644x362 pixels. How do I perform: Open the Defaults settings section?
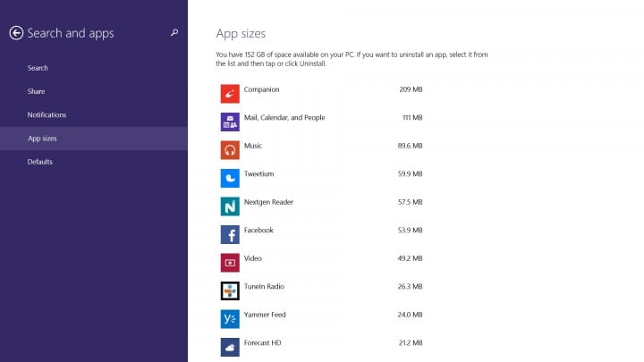click(x=94, y=162)
